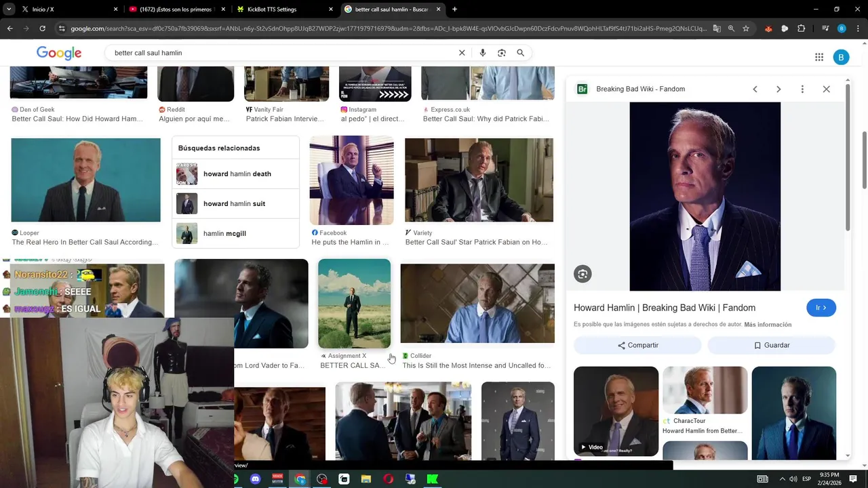Switch to the Inicio / X tab
The height and width of the screenshot is (488, 868).
tap(68, 9)
